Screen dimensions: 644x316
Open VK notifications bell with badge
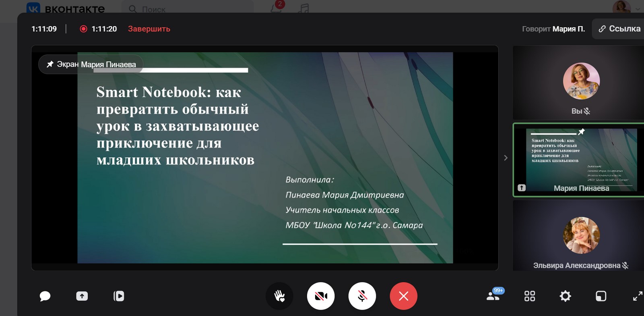(x=277, y=8)
